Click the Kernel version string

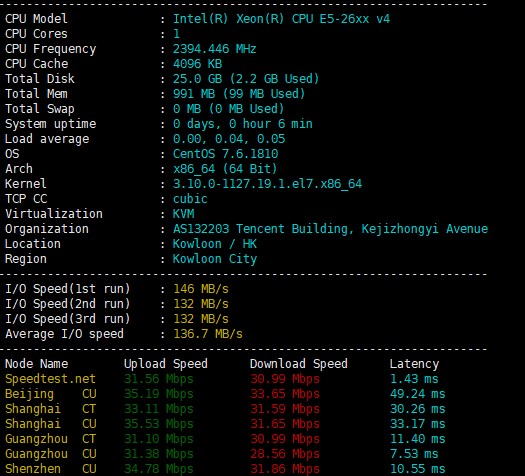click(267, 184)
